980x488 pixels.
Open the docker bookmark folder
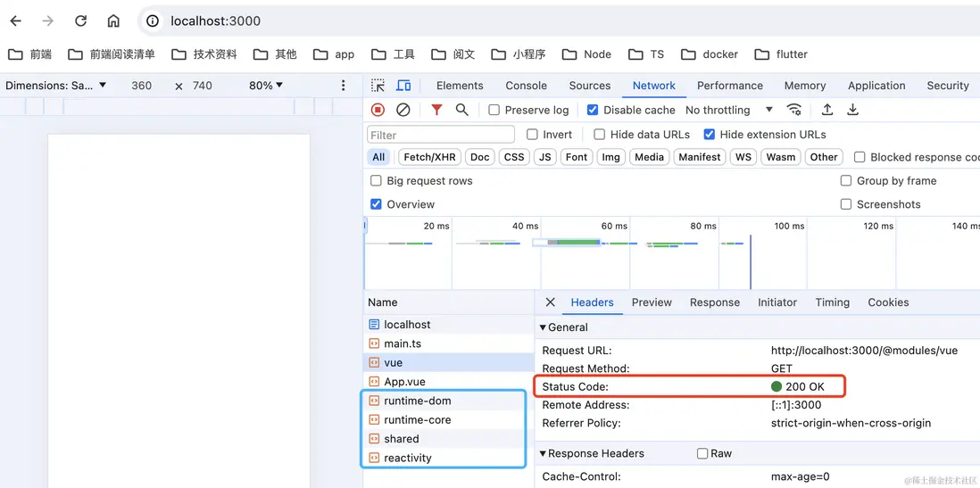point(710,54)
